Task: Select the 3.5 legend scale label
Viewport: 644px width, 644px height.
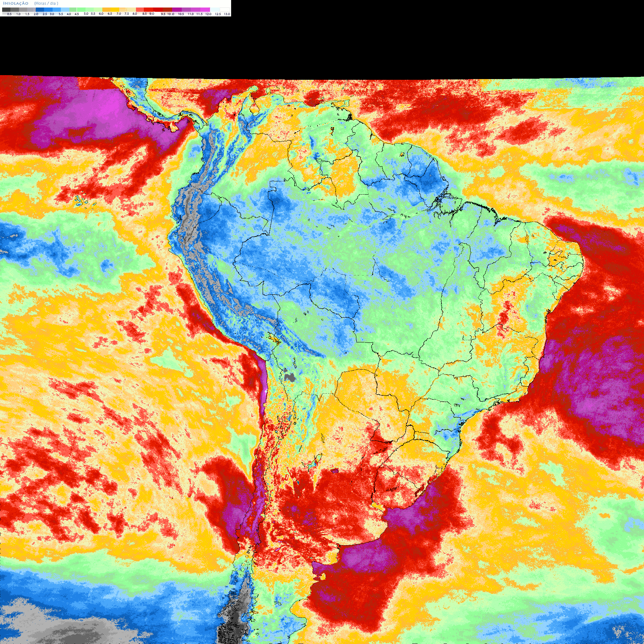Action: tap(61, 14)
